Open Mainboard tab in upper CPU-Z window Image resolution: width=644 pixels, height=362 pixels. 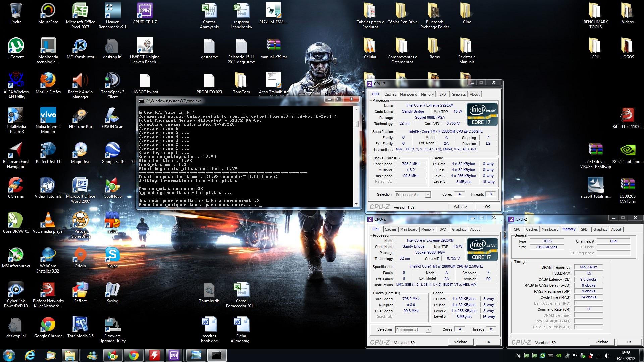[409, 94]
